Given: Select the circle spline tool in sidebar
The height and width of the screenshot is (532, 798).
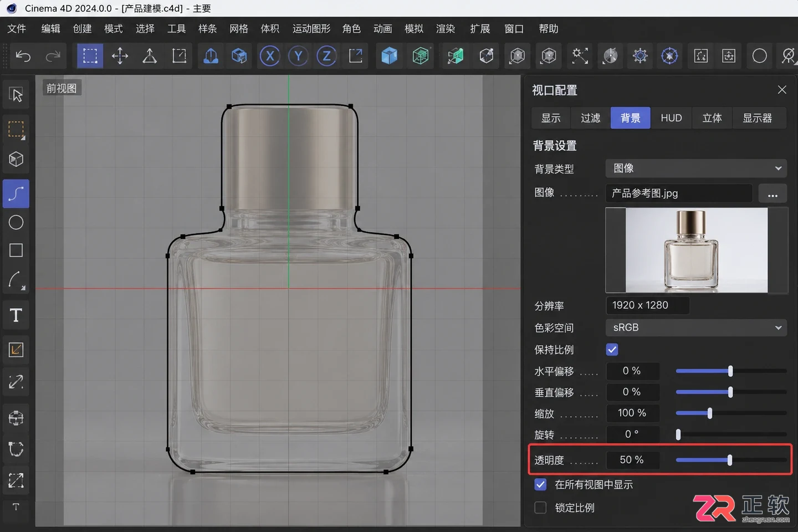Looking at the screenshot, I should click(x=16, y=222).
